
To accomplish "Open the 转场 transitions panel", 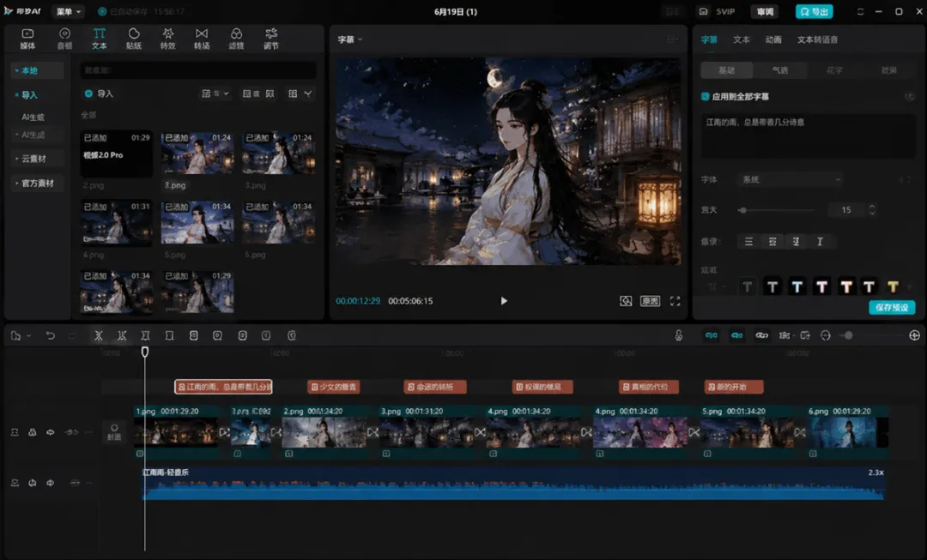I will coord(202,39).
